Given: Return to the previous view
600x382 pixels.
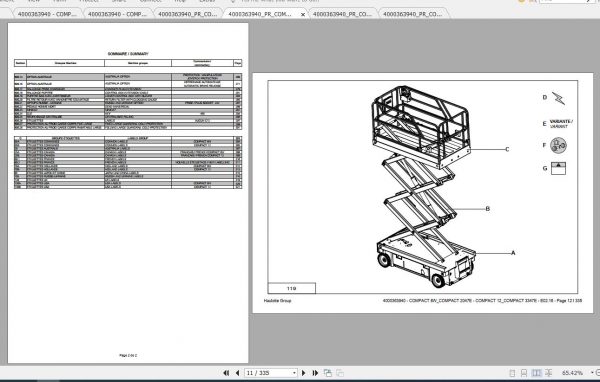Looking at the screenshot, I should pos(328,373).
